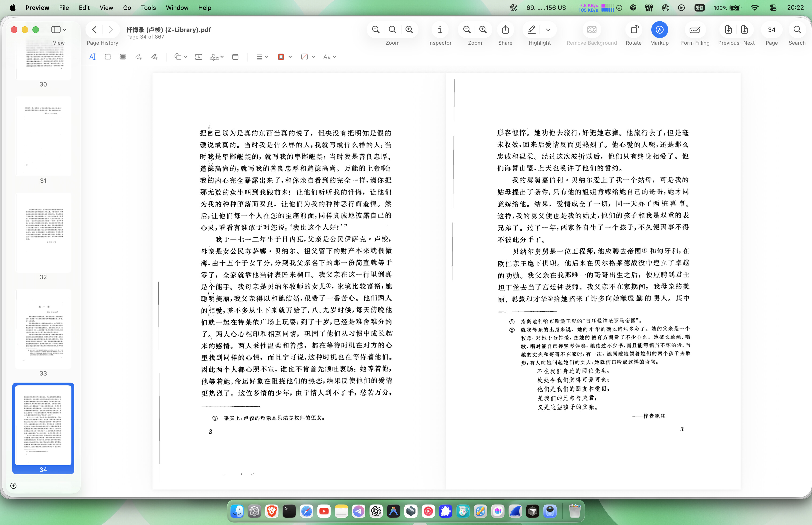This screenshot has width=812, height=525.
Task: Open the sidebar View options dropdown
Action: [x=59, y=30]
